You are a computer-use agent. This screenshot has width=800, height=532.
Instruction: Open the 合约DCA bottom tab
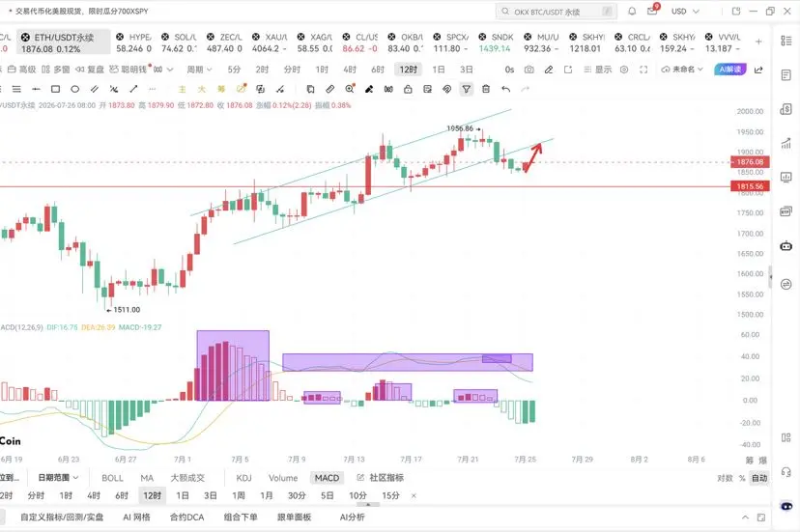pos(186,518)
